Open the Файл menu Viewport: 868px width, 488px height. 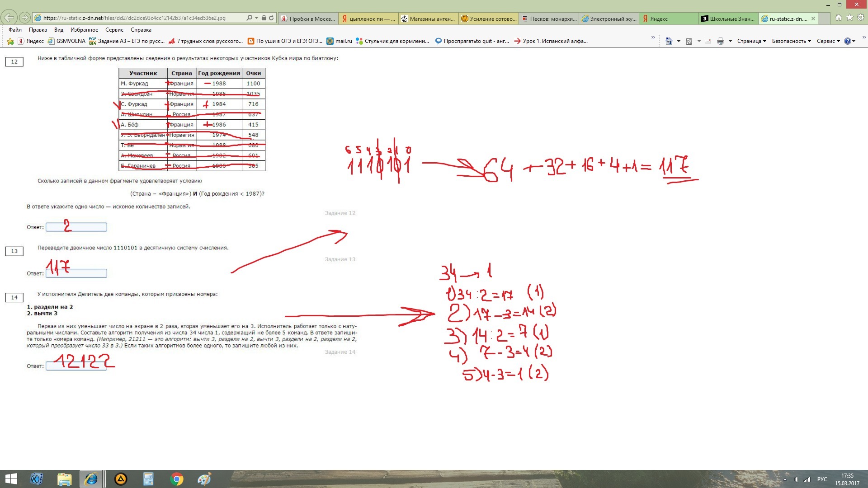click(15, 30)
